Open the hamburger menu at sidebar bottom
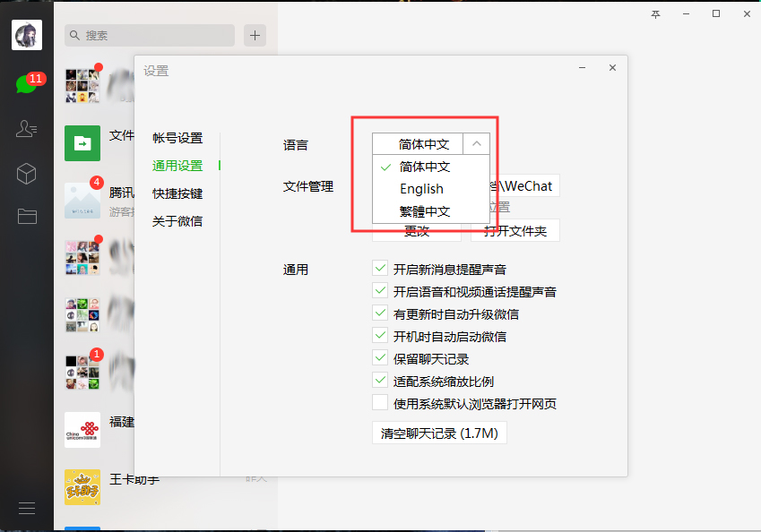Viewport: 761px width, 532px height. point(26,507)
